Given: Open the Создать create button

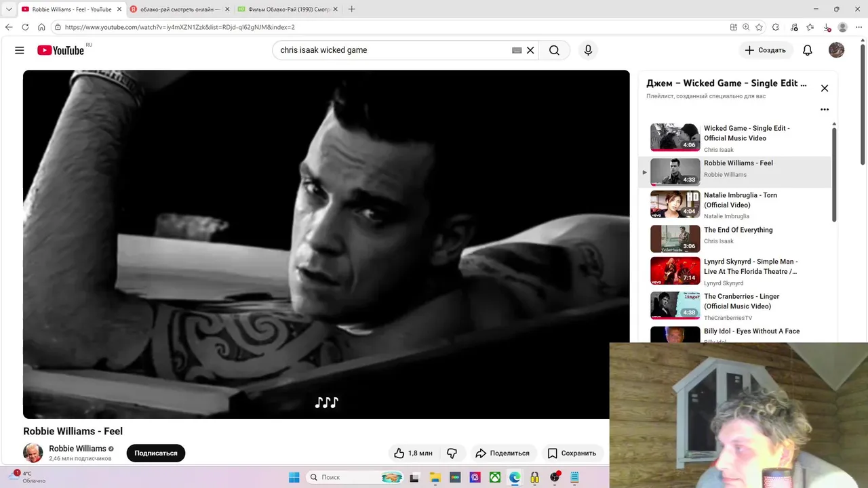Looking at the screenshot, I should pyautogui.click(x=765, y=50).
